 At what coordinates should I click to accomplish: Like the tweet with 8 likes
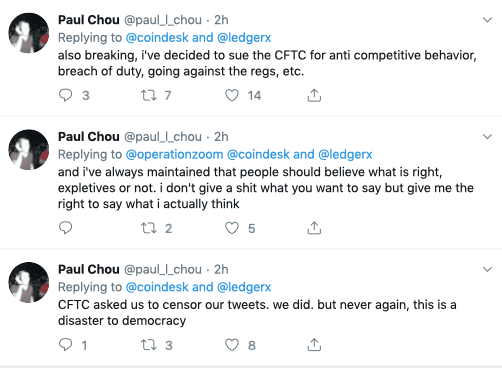(x=232, y=345)
